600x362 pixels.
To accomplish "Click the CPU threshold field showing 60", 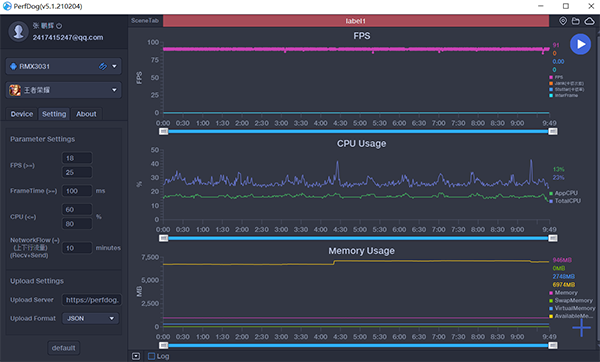I will tap(77, 209).
